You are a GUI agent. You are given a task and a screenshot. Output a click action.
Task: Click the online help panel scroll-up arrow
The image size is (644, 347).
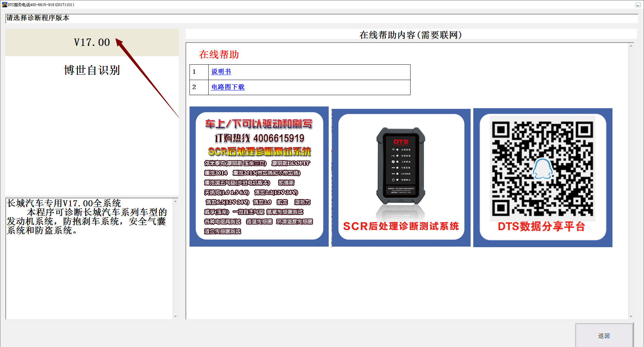click(631, 46)
